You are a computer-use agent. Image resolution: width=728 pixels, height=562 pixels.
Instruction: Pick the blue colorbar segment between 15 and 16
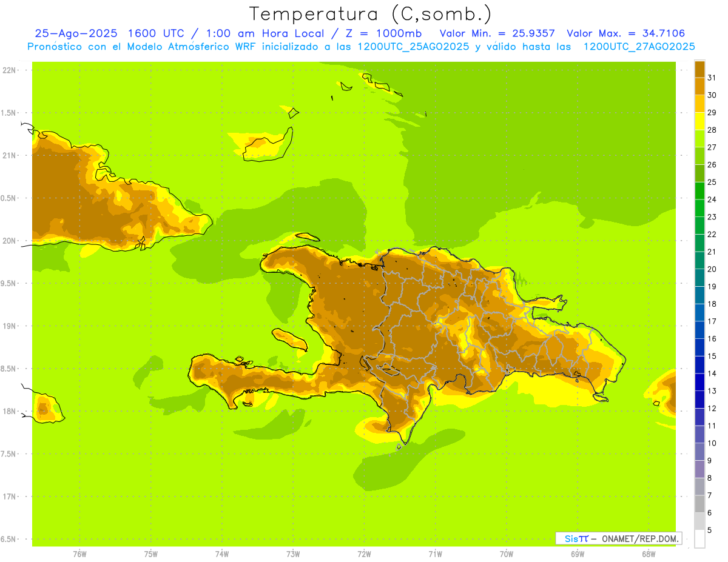coord(699,347)
